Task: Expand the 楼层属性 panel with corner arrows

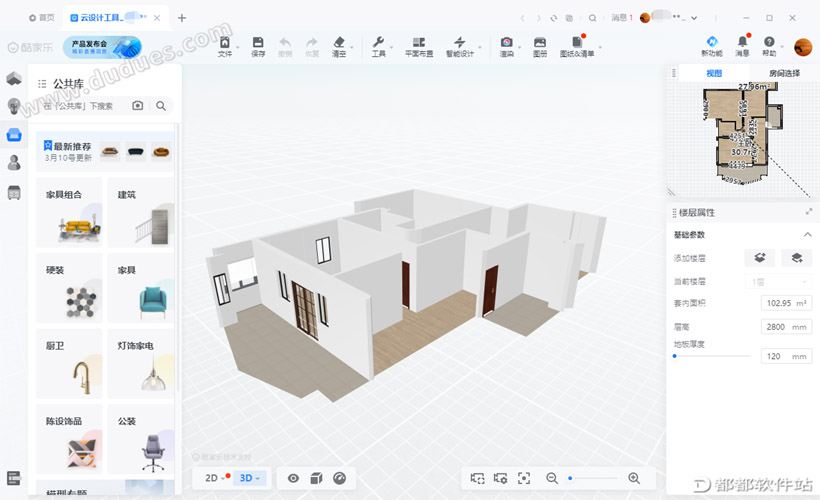Action: pos(809,212)
